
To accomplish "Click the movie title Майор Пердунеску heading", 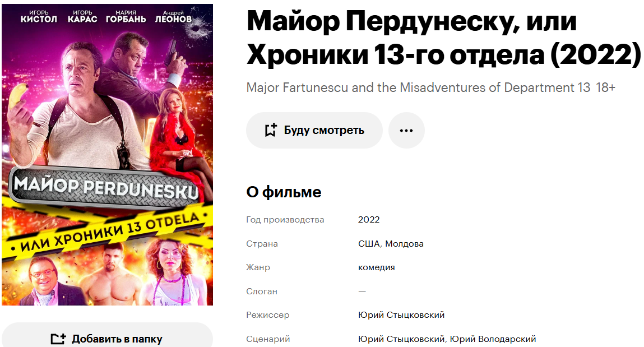I will (443, 37).
